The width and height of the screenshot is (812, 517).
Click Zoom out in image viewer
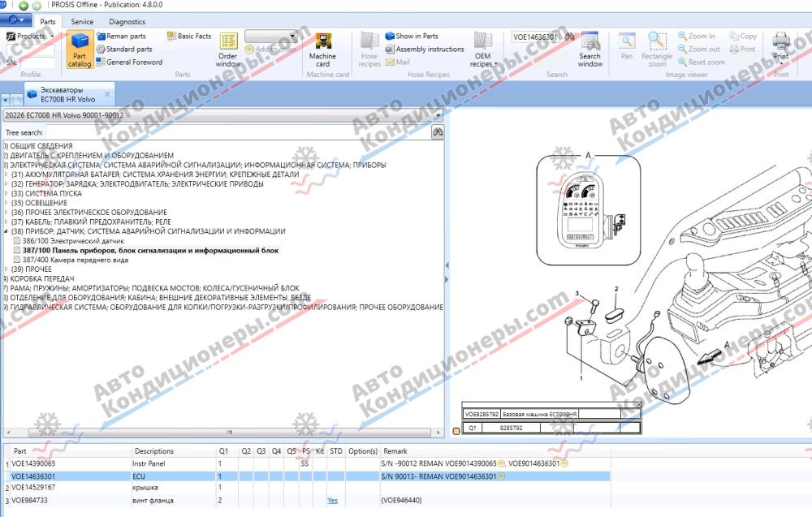pyautogui.click(x=699, y=50)
